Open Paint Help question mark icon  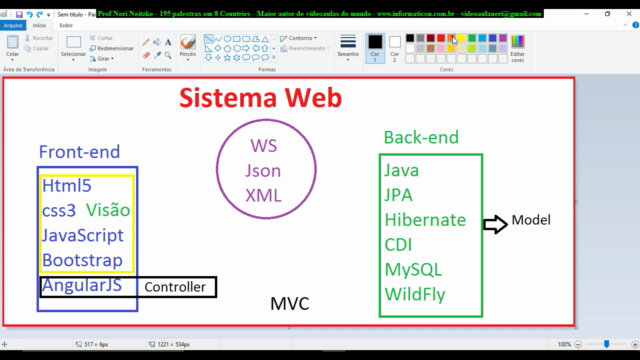(x=636, y=25)
